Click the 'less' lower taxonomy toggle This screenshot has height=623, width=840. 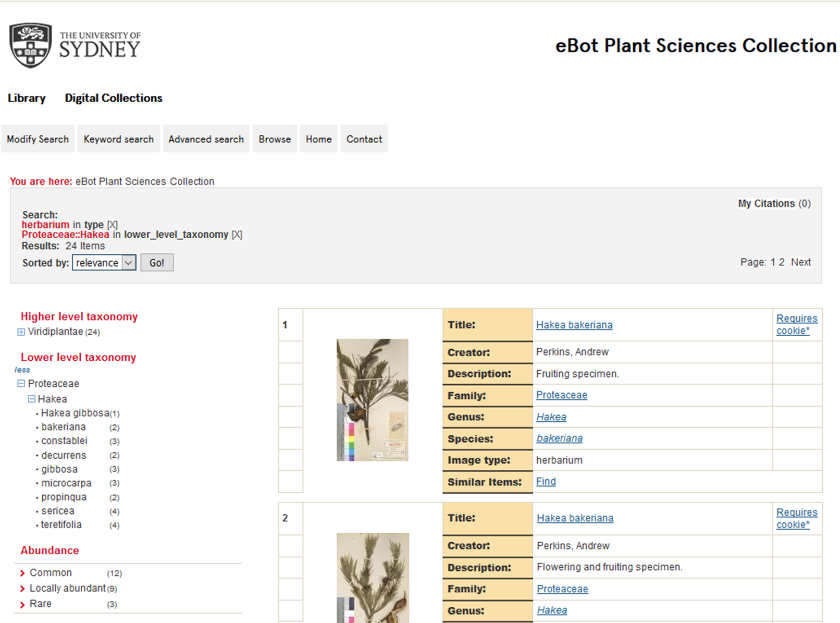(22, 370)
